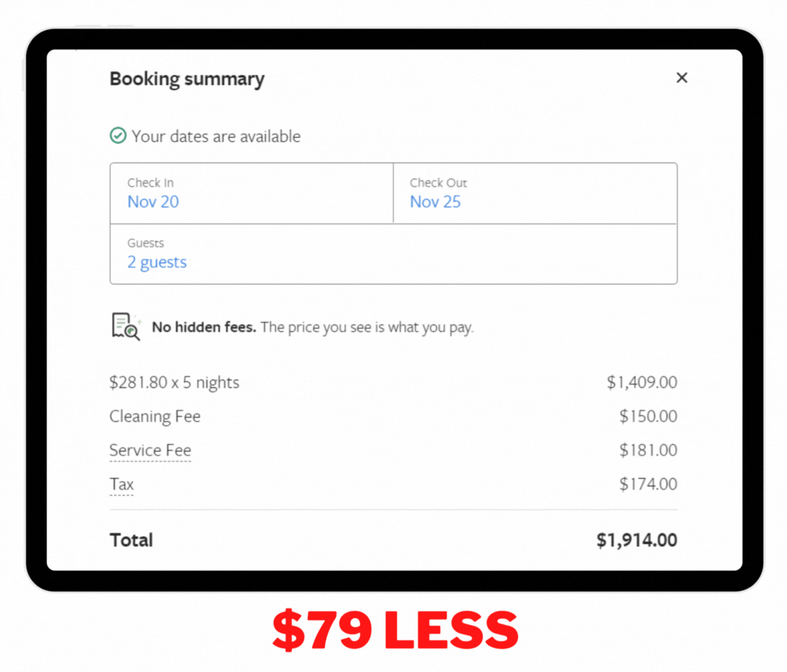Click the no hidden fees receipt icon
The image size is (787, 672).
click(x=125, y=327)
